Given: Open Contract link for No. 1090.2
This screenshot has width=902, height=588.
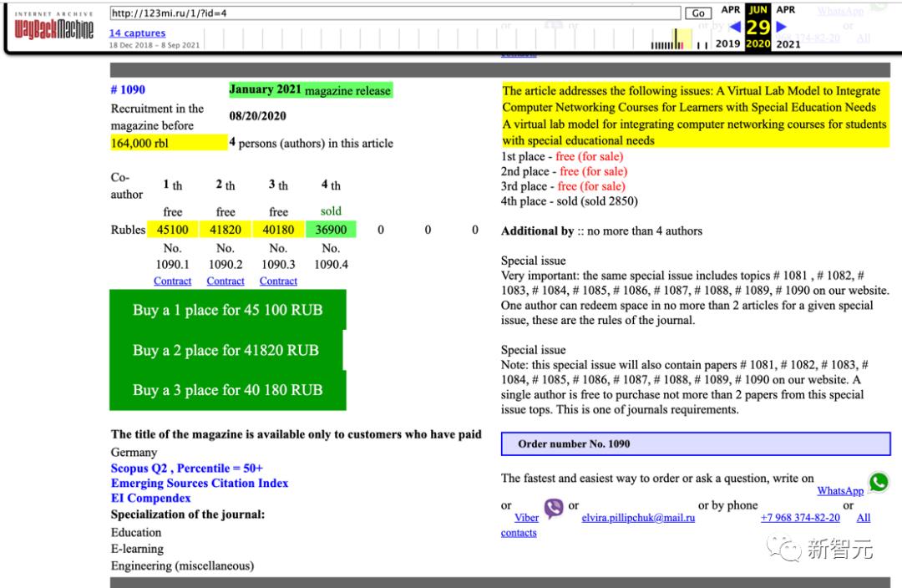Looking at the screenshot, I should coord(225,281).
